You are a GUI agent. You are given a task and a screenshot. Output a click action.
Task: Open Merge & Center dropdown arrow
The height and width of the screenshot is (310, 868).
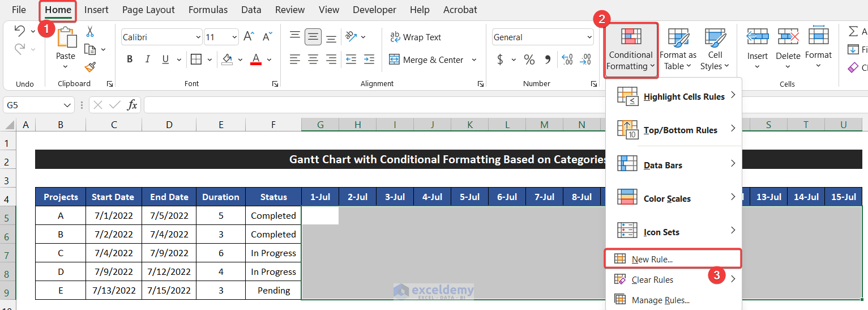[474, 60]
